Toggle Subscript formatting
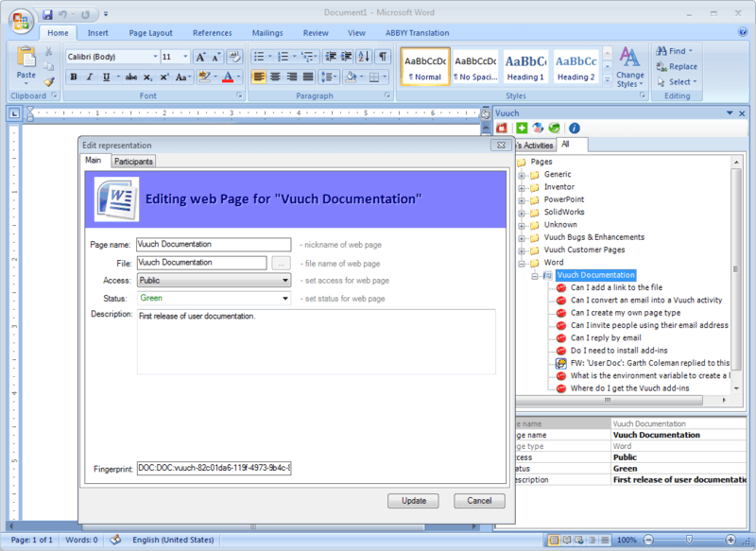The width and height of the screenshot is (756, 551). coord(148,77)
